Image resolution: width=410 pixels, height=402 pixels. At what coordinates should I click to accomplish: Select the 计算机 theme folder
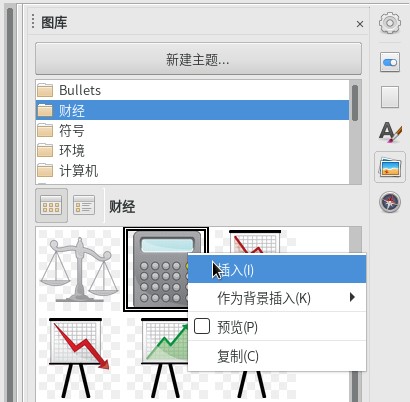(x=192, y=171)
